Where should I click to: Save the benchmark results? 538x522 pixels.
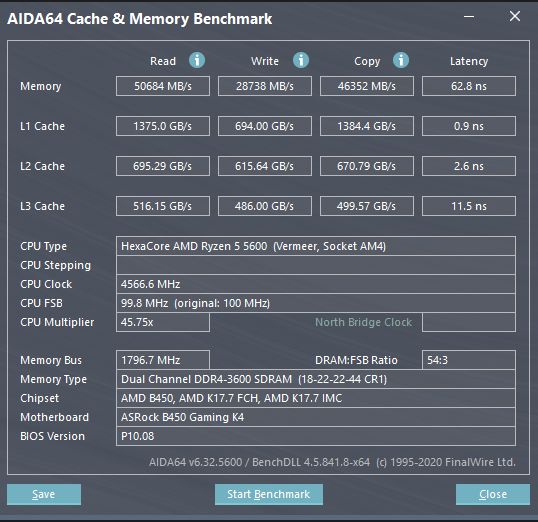[44, 494]
